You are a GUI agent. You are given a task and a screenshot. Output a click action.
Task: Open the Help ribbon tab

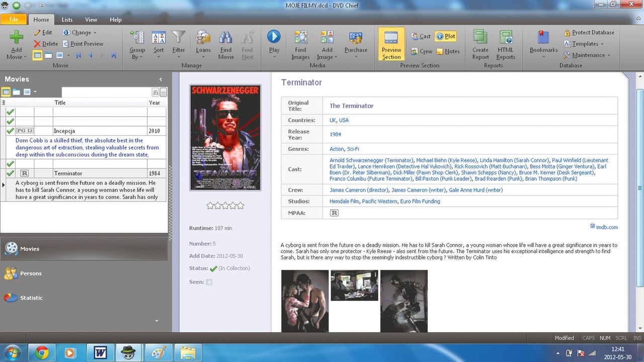click(x=116, y=20)
